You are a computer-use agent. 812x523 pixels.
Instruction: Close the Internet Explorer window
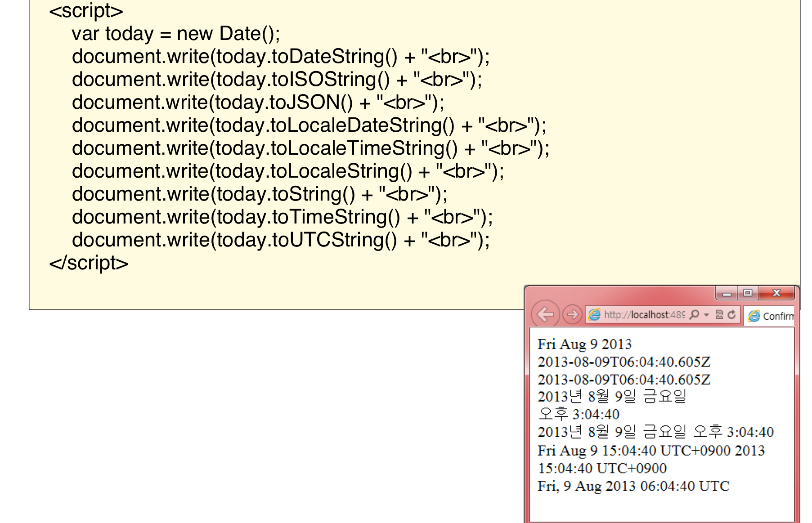[x=776, y=293]
